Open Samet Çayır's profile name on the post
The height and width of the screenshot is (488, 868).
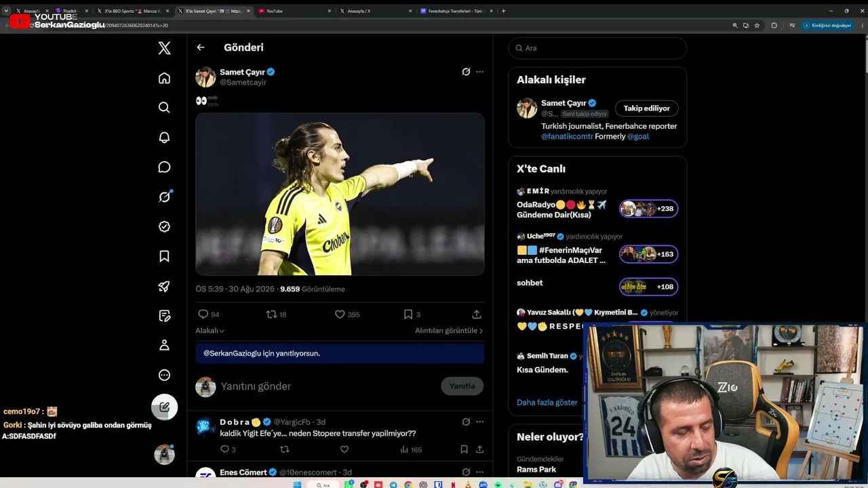(242, 72)
